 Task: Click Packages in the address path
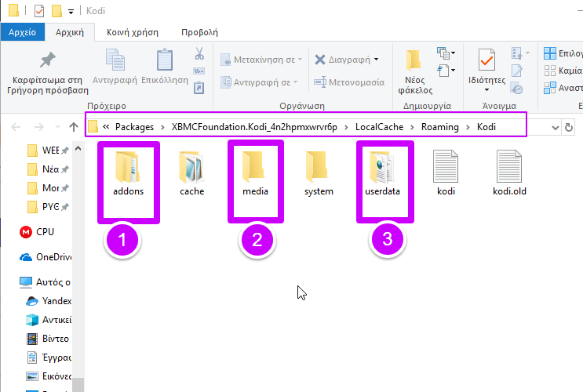pos(134,127)
